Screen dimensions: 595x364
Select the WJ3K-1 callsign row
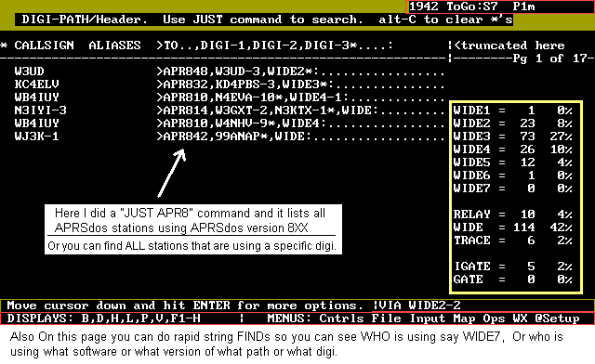pos(230,136)
